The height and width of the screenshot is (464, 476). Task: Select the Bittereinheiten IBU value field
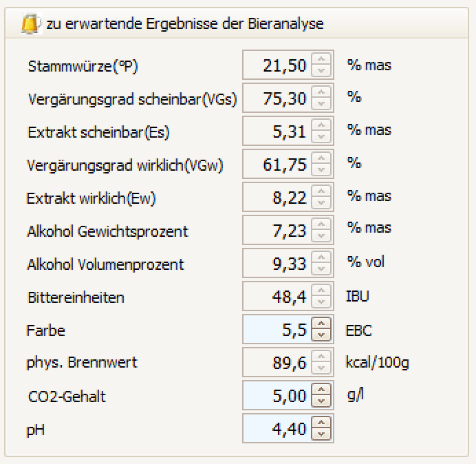[277, 297]
